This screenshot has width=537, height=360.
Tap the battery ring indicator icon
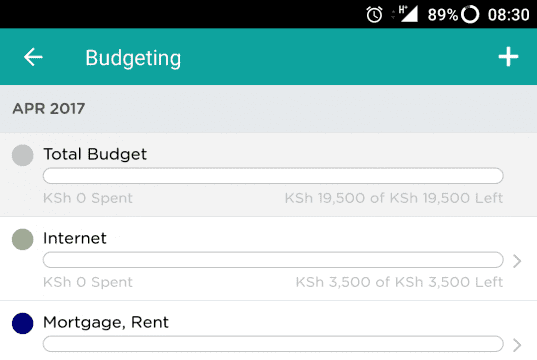point(470,14)
